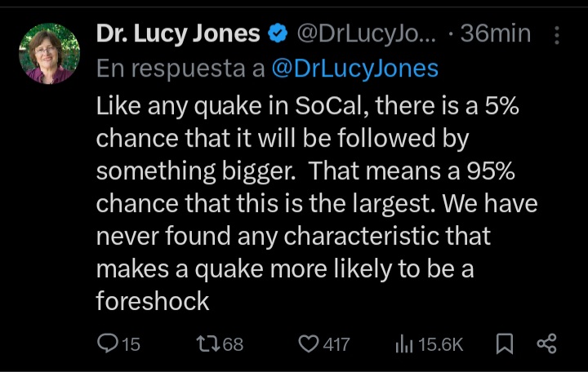This screenshot has height=372, width=588.
Task: Click the reply speech bubble icon
Action: (x=108, y=344)
